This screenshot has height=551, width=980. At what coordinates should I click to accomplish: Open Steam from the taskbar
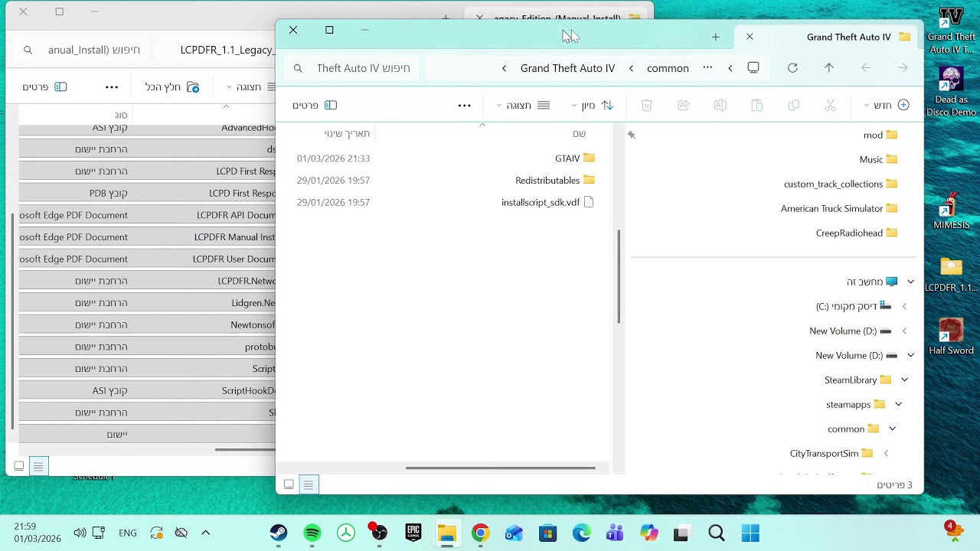click(279, 533)
